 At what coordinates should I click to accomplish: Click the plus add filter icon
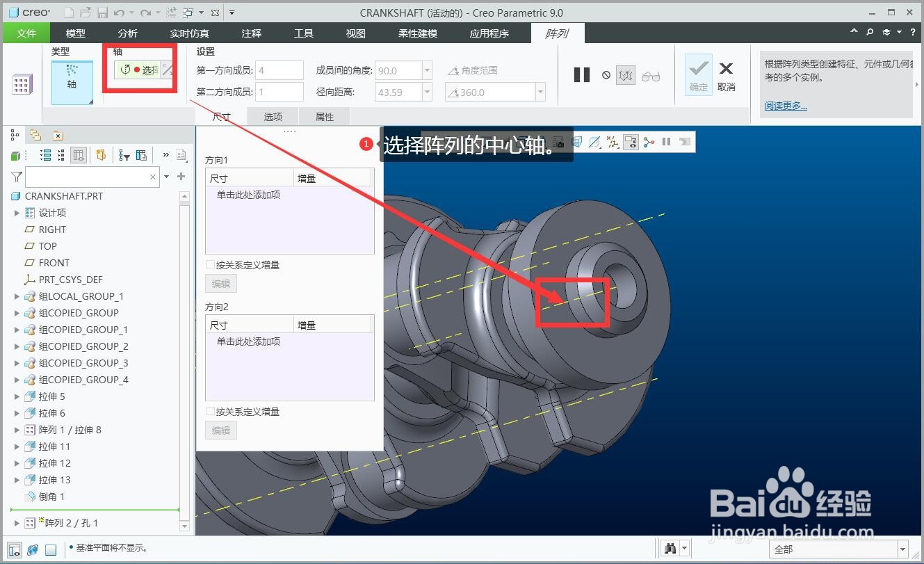[181, 177]
